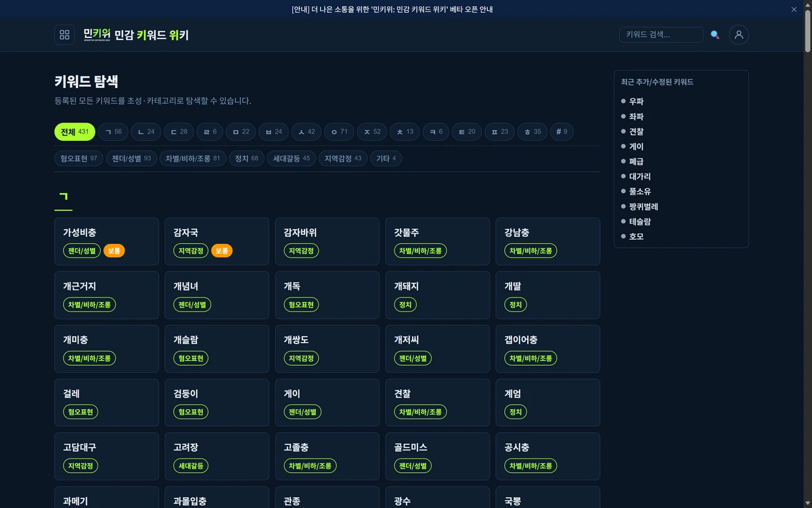This screenshot has height=508, width=812.
Task: Filter category 젠더/성별 93
Action: [131, 158]
